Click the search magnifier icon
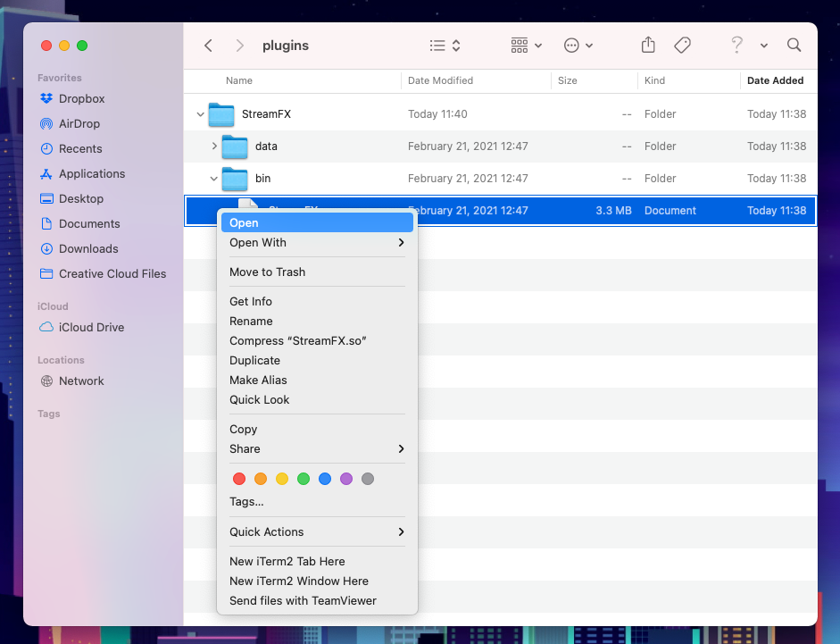The image size is (840, 644). click(794, 45)
